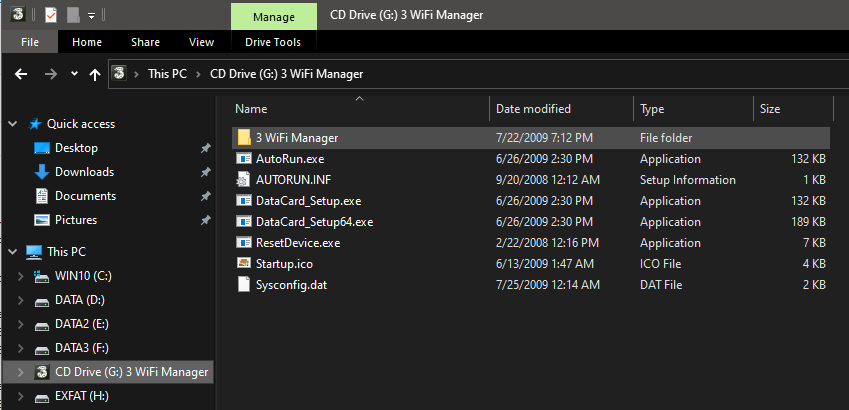Image resolution: width=849 pixels, height=410 pixels.
Task: Open the Customize Quick Access Toolbar dropdown
Action: pyautogui.click(x=92, y=16)
